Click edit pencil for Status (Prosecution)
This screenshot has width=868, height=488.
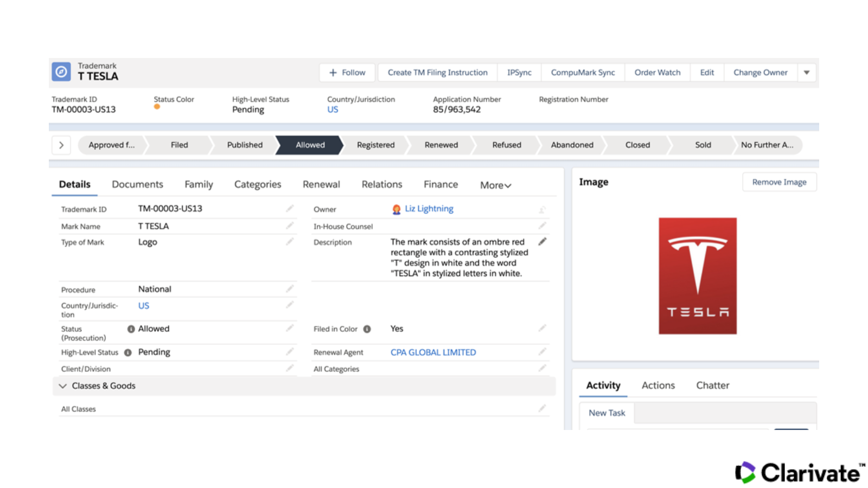(x=290, y=328)
